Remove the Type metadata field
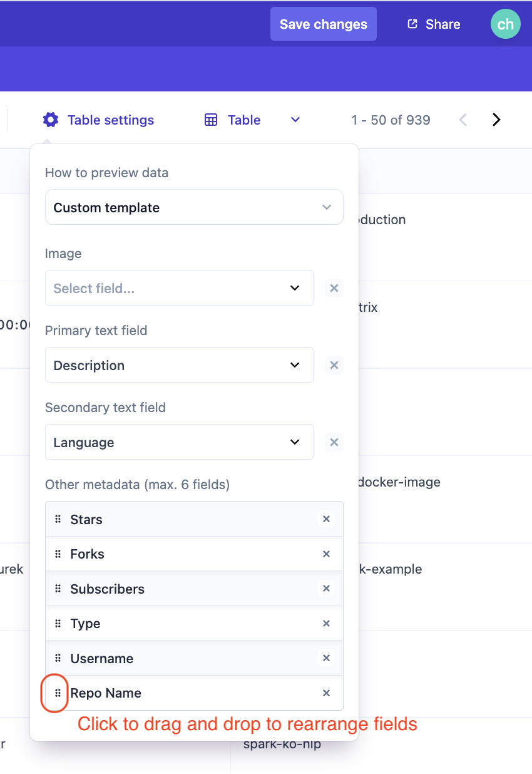532x774 pixels. [x=326, y=623]
